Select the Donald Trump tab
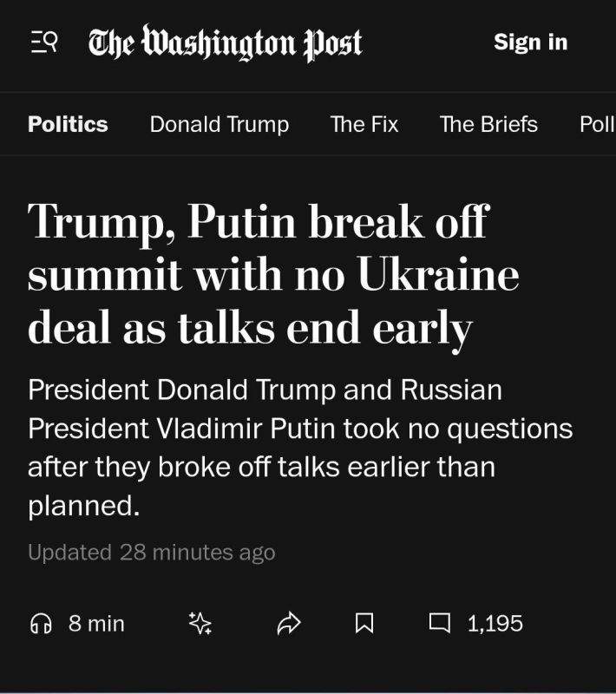The width and height of the screenshot is (616, 694). (x=219, y=124)
